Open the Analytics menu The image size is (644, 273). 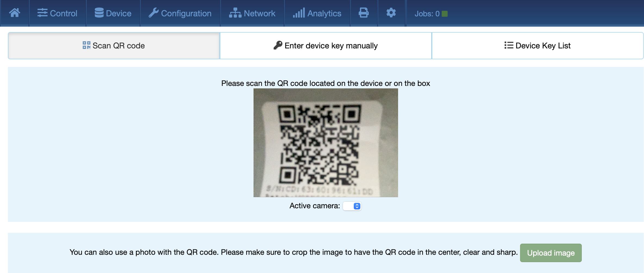[317, 13]
